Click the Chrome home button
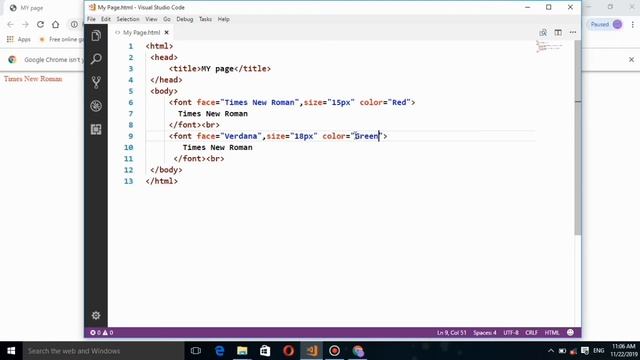640x360 pixels. click(56, 24)
